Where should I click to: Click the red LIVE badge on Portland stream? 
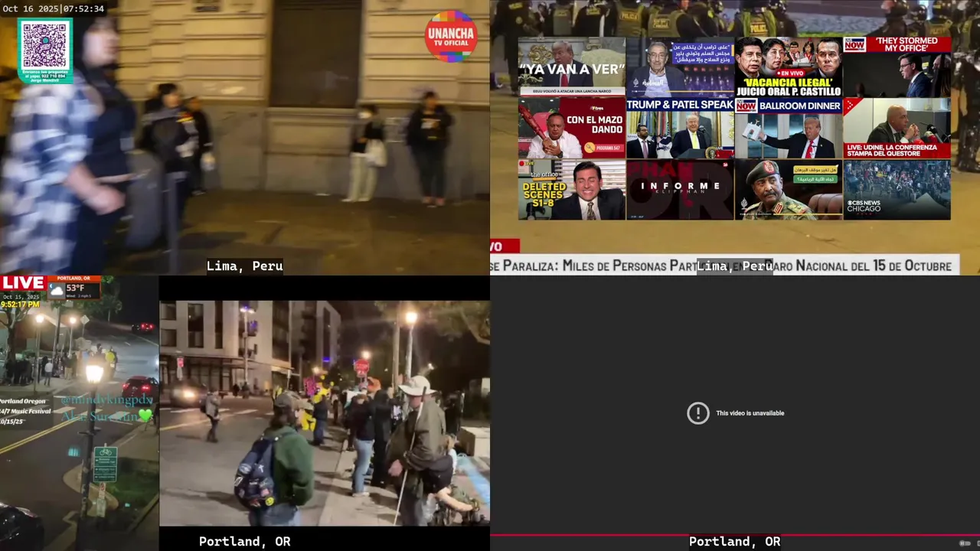23,283
